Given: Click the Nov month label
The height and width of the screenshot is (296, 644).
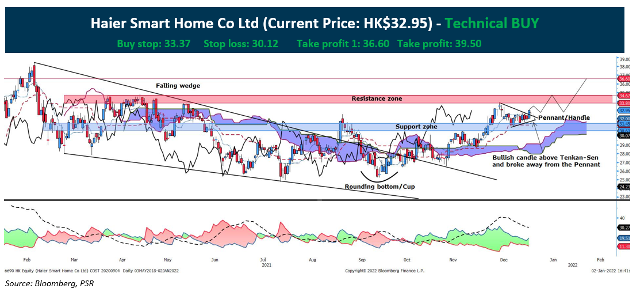Looking at the screenshot, I should coord(453,260).
